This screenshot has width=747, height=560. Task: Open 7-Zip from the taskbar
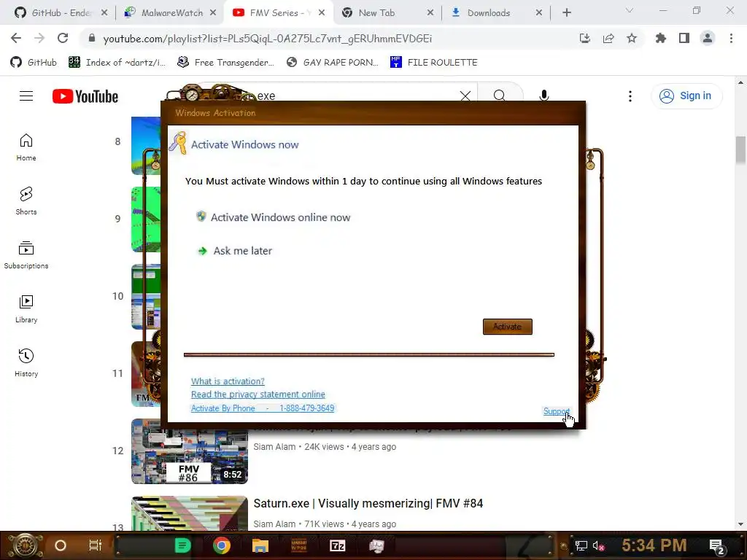(337, 545)
